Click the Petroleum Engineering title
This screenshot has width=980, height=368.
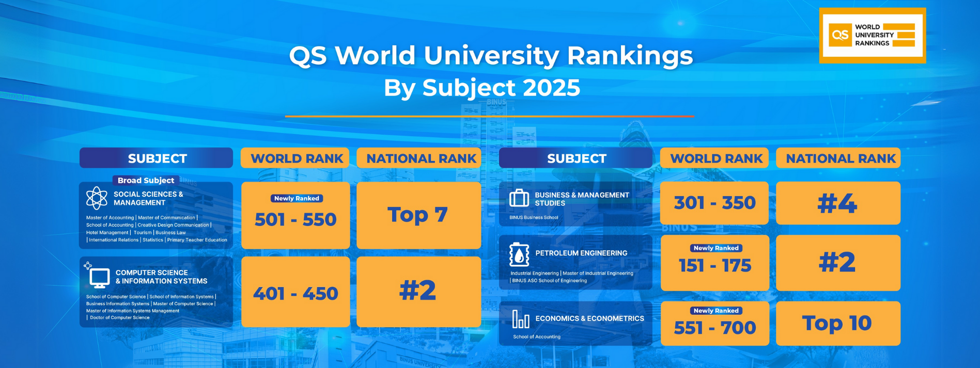581,253
